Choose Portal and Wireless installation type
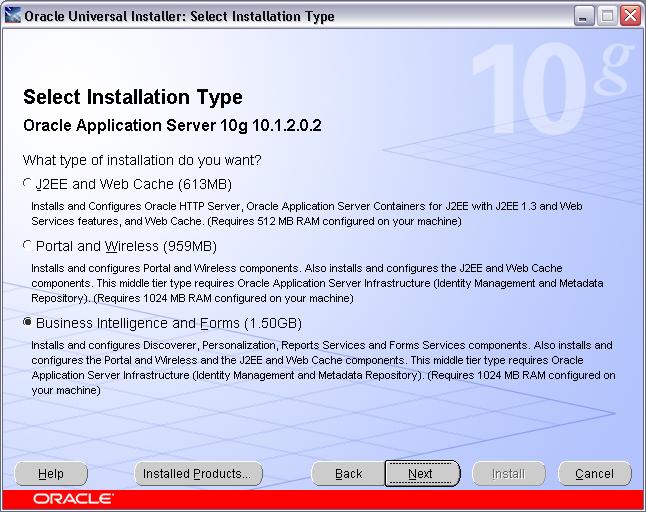The height and width of the screenshot is (512, 646). pos(28,246)
